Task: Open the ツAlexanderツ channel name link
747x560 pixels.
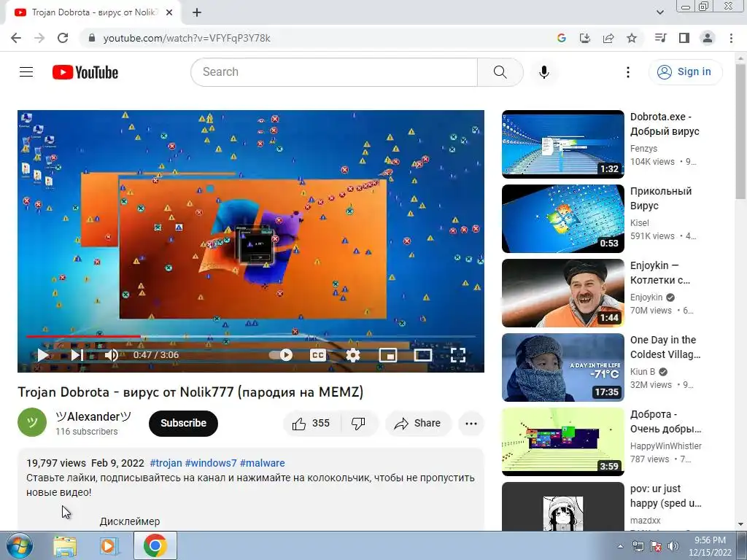Action: 93,416
